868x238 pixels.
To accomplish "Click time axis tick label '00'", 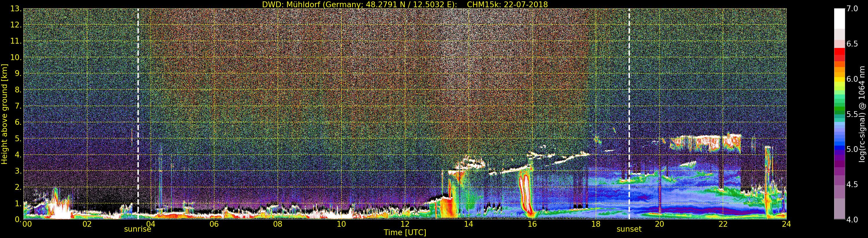I will point(27,224).
